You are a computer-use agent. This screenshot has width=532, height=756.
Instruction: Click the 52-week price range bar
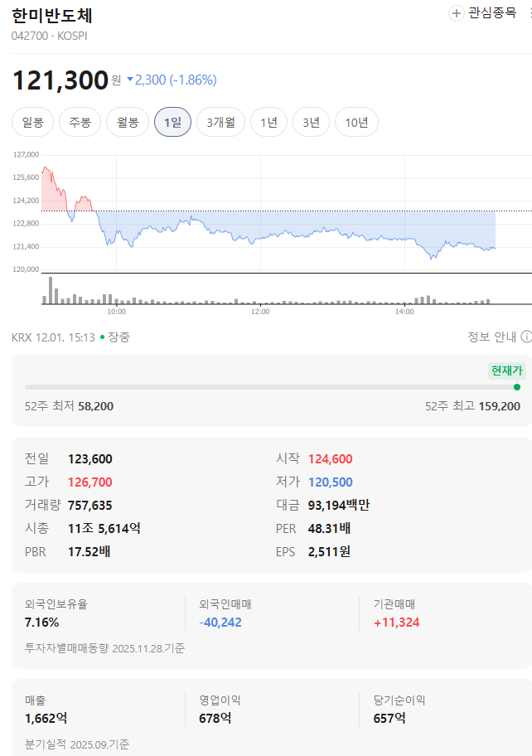coord(273,387)
